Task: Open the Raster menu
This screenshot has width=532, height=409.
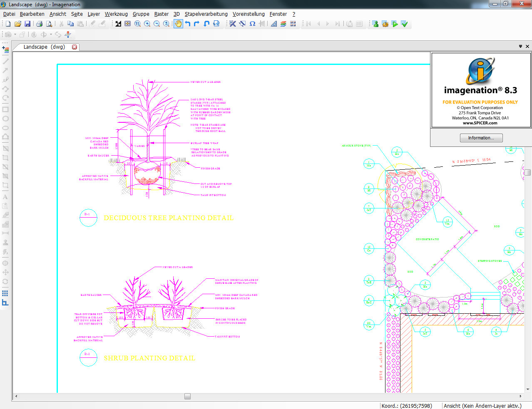Action: tap(161, 14)
